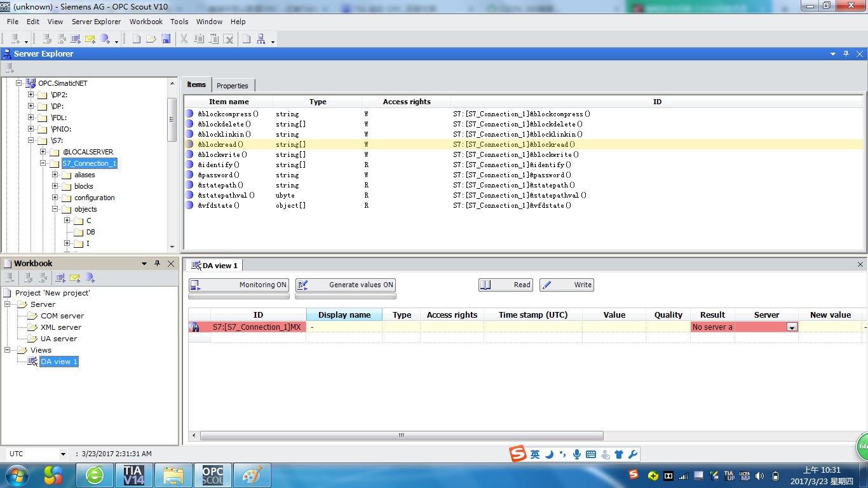Sort by the Item name column header
The image size is (868, 488).
click(x=229, y=102)
